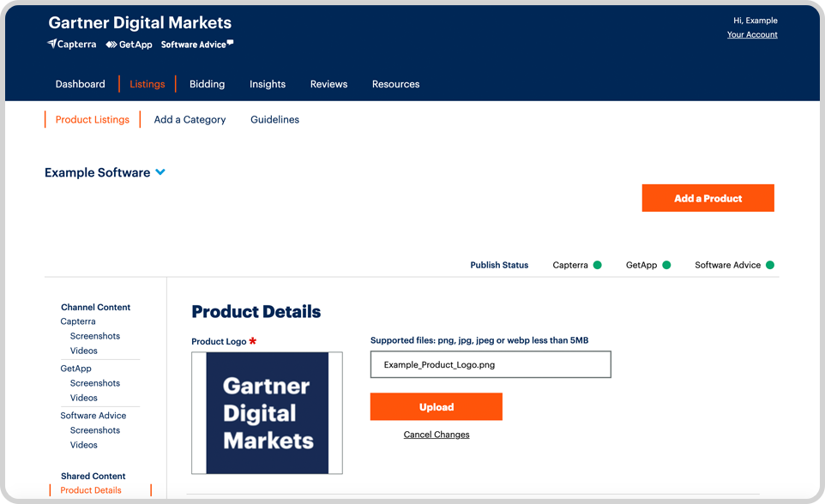Open Videos under Capterra

tap(84, 351)
